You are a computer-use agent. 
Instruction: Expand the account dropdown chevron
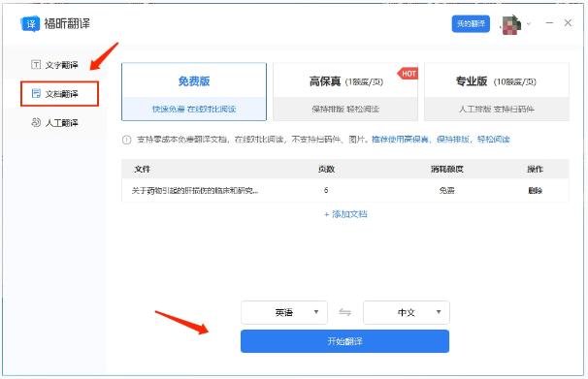pyautogui.click(x=529, y=24)
